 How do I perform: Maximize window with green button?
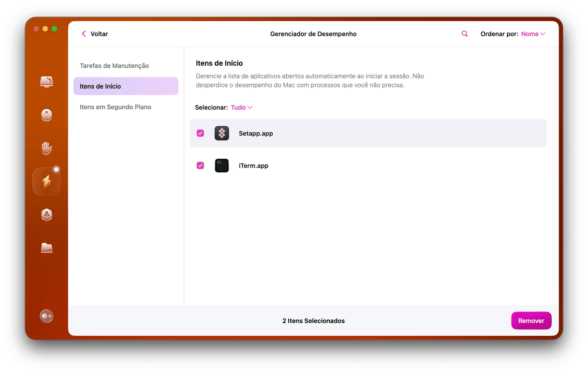tap(54, 29)
